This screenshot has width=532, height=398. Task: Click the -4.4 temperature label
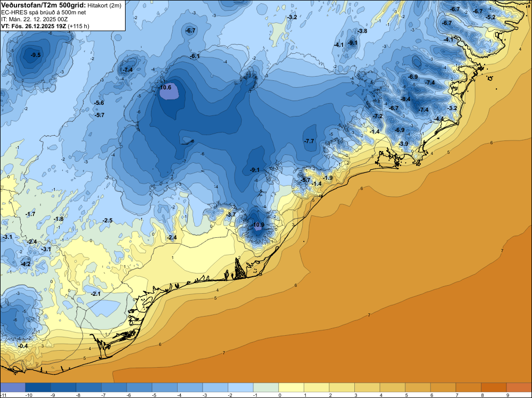[439, 119]
